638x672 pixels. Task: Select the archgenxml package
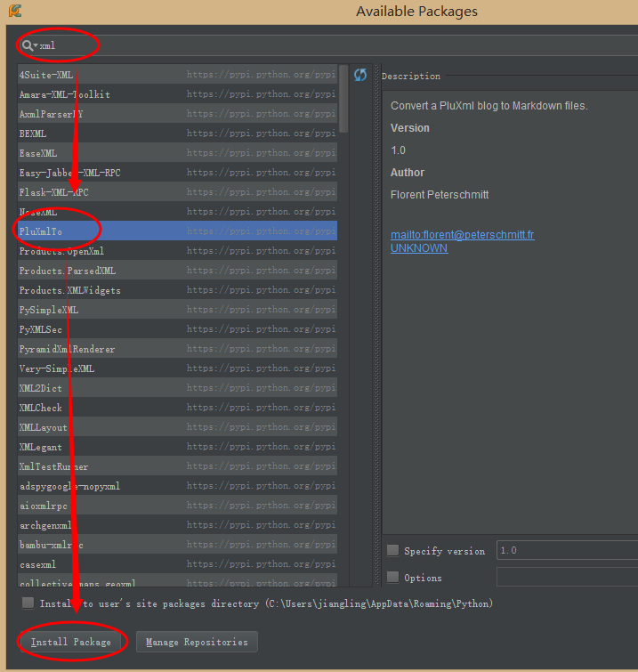[x=177, y=525]
